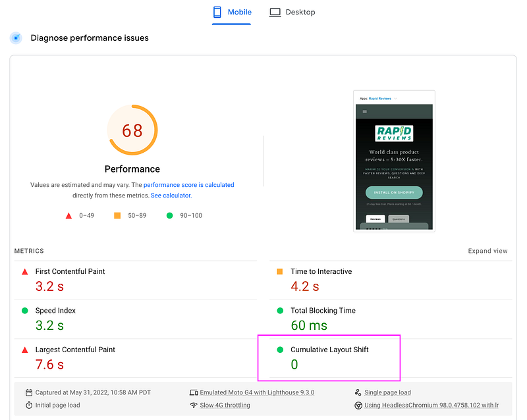The width and height of the screenshot is (527, 420).
Task: Click the laptop icon on Desktop tab
Action: pyautogui.click(x=275, y=12)
